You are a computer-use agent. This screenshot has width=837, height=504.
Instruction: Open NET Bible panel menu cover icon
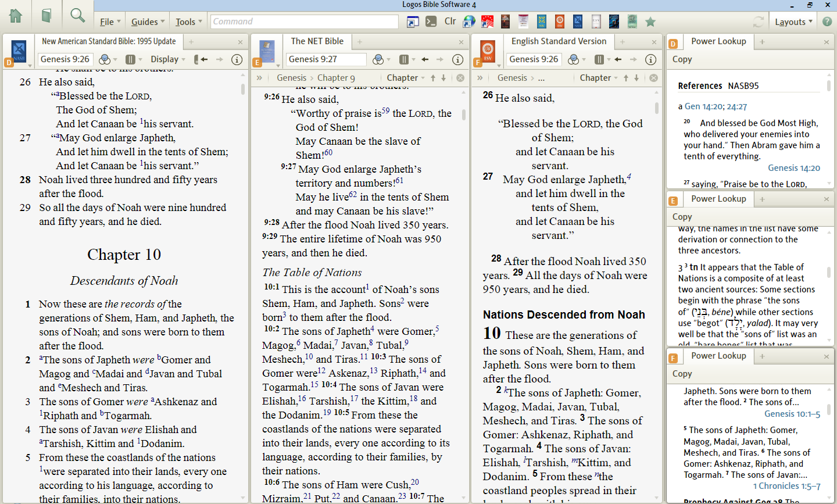click(x=267, y=51)
